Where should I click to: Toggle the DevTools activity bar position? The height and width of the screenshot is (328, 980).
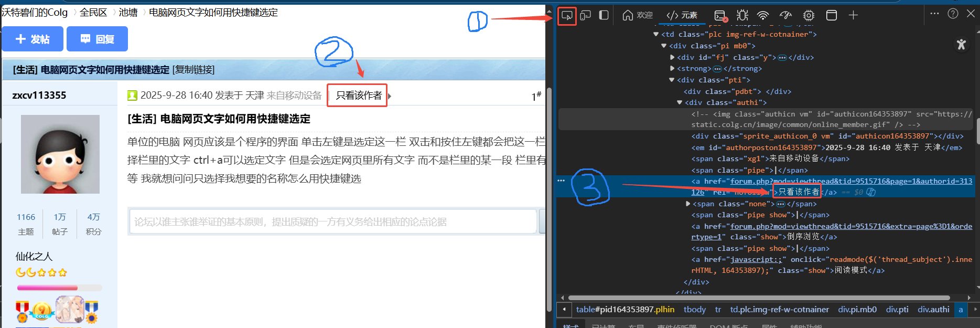pos(604,15)
